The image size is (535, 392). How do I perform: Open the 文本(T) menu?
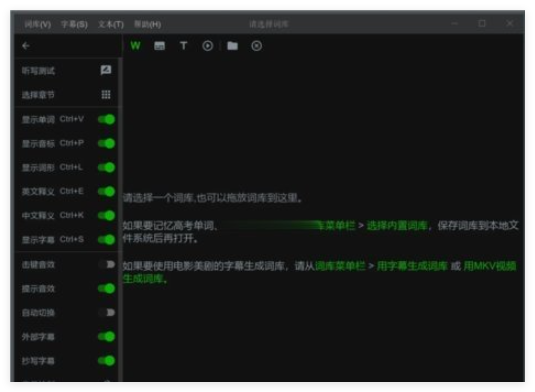coord(111,24)
